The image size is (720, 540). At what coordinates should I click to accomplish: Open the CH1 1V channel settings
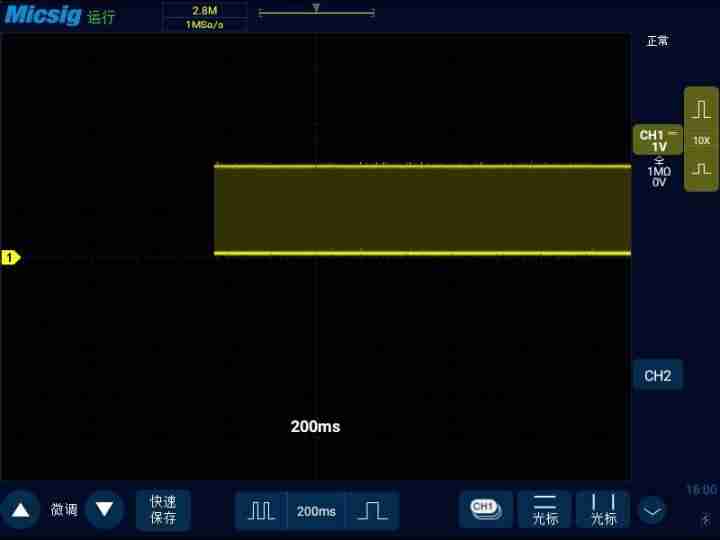(x=658, y=140)
